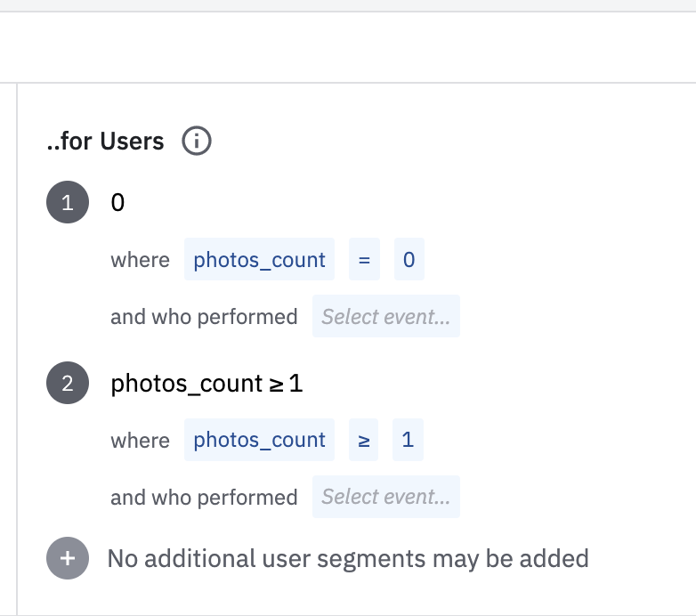Edit the value 1 in segment 2 filter
696x616 pixels.
point(408,440)
